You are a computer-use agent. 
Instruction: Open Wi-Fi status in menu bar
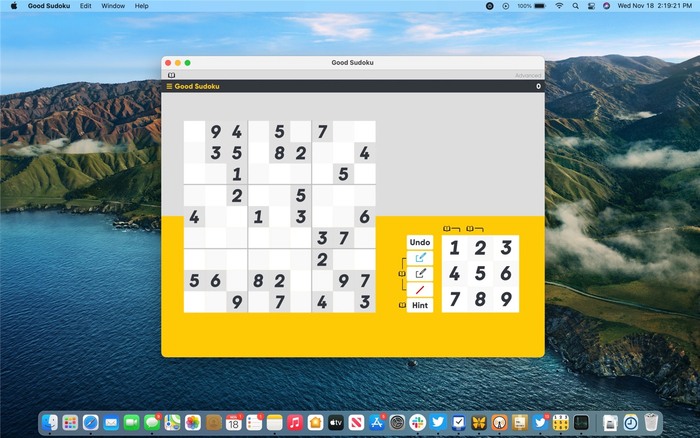[559, 6]
